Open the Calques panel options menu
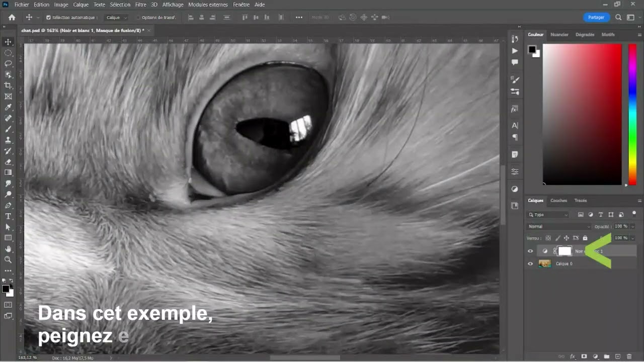644x362 pixels. click(x=639, y=201)
